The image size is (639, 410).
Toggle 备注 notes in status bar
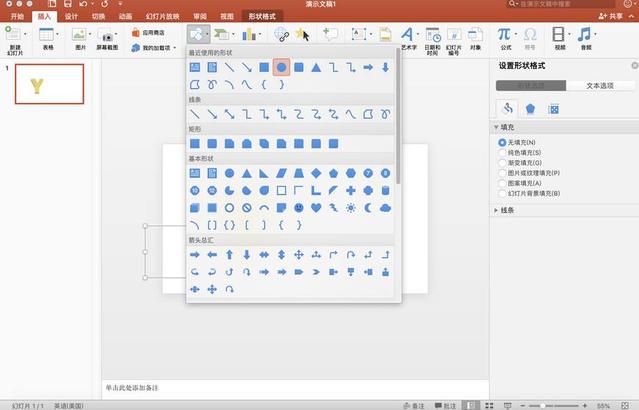[414, 406]
